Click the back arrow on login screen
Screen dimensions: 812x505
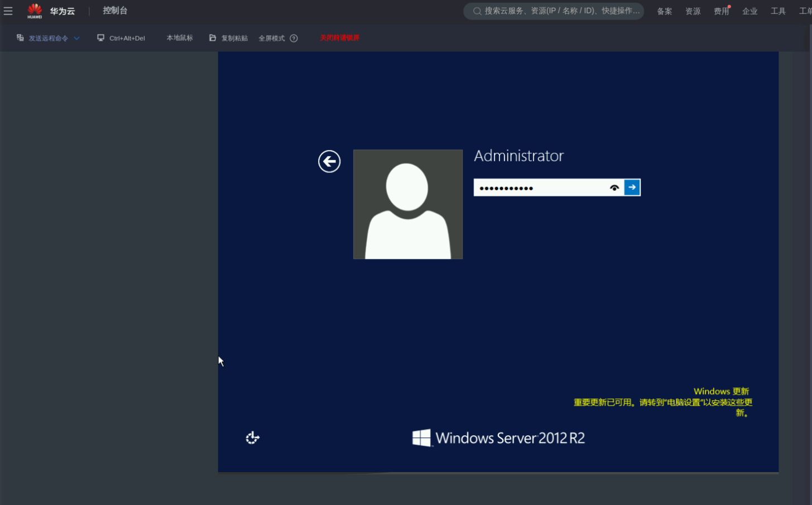click(x=329, y=162)
